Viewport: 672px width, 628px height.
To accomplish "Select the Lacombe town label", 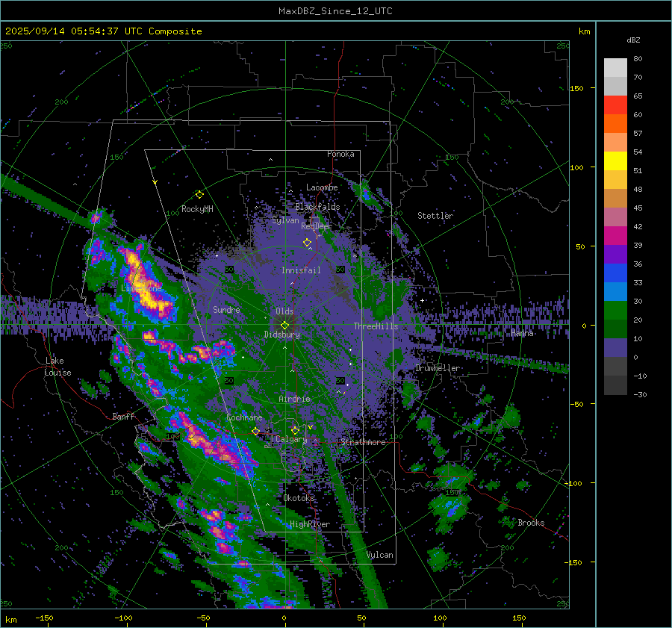I will coord(322,187).
